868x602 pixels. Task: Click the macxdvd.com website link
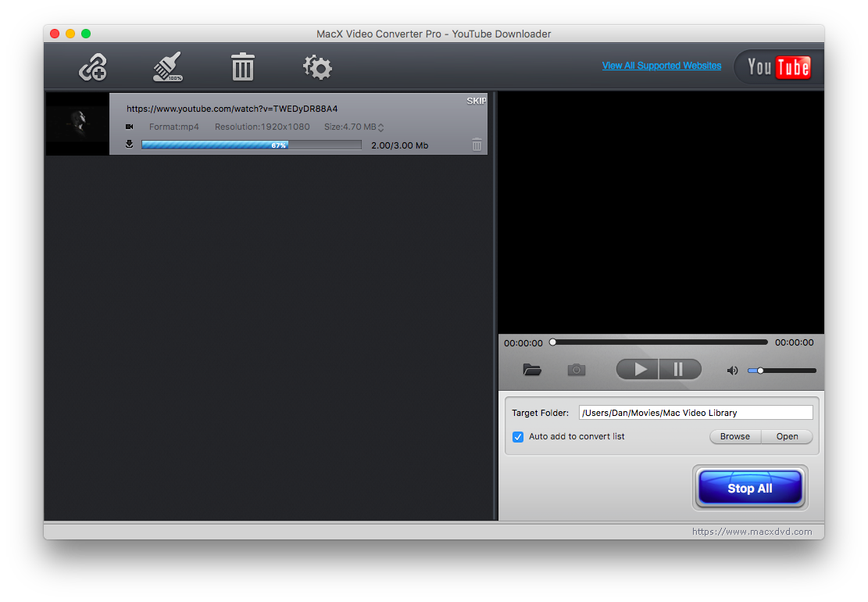pyautogui.click(x=752, y=532)
